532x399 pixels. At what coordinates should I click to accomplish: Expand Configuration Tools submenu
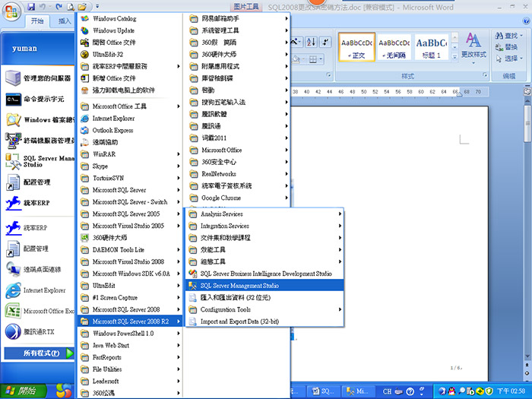click(265, 309)
